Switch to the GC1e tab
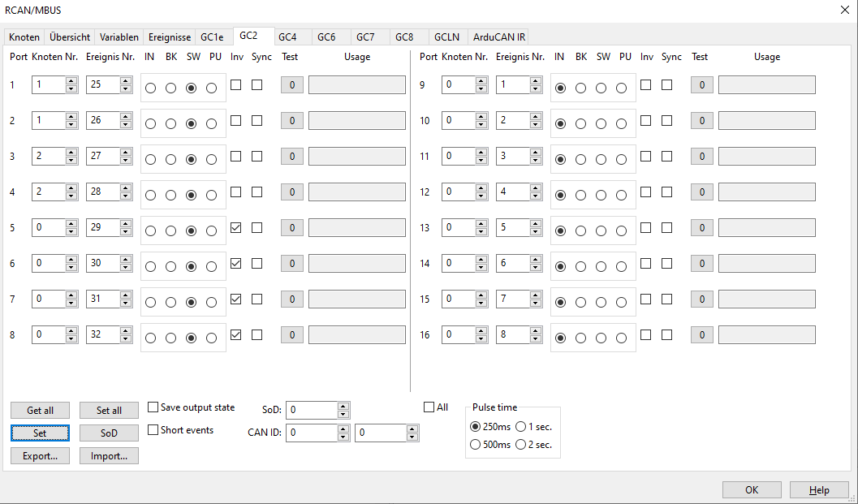The height and width of the screenshot is (504, 858). point(212,37)
